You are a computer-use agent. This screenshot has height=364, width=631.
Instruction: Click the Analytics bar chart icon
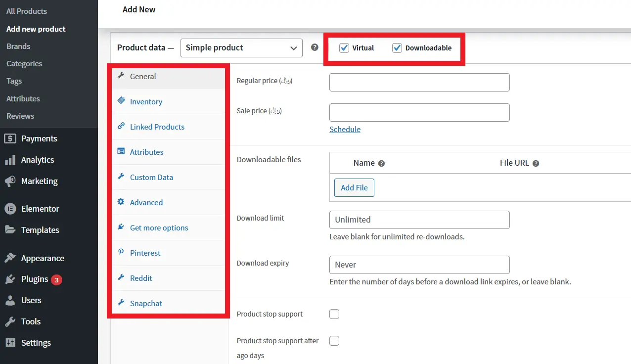(10, 160)
